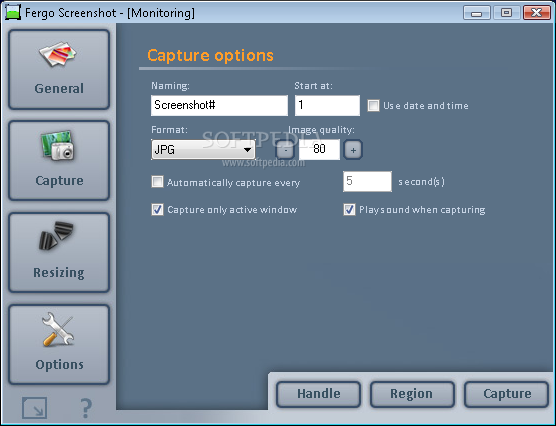The image size is (556, 426).
Task: Switch to the Resizing section
Action: [59, 253]
